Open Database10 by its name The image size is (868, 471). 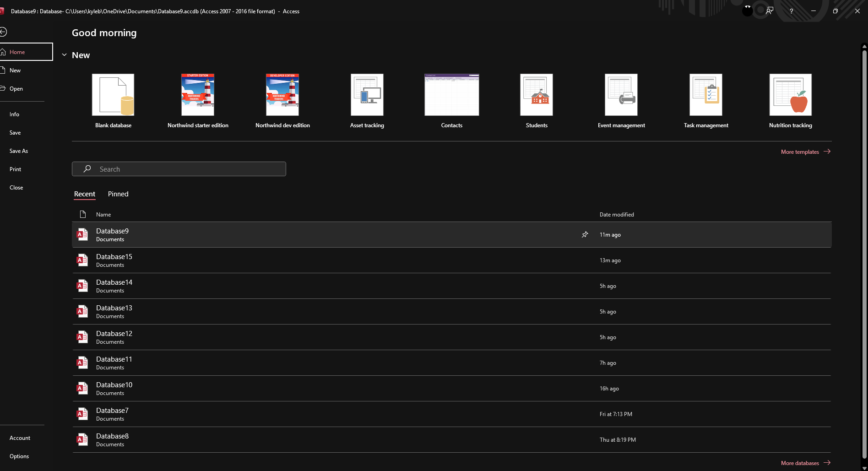coord(114,385)
